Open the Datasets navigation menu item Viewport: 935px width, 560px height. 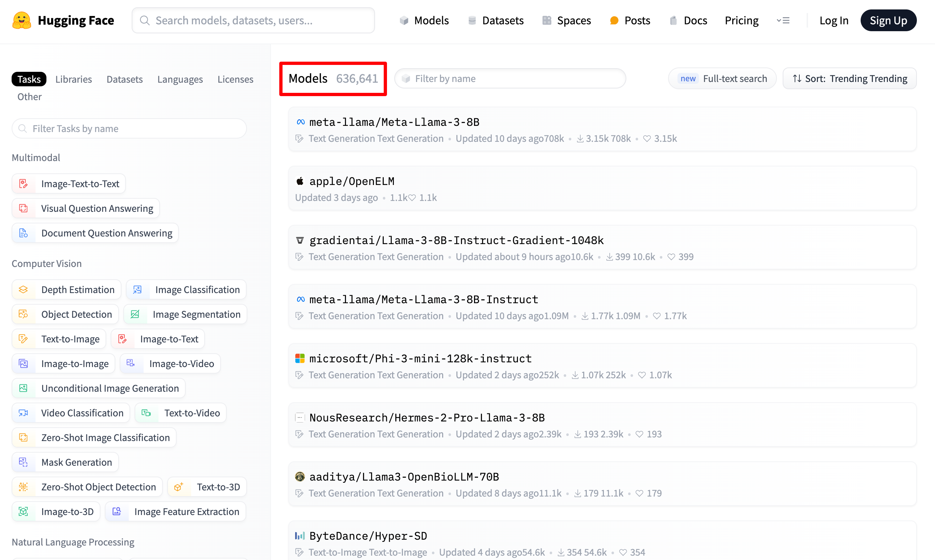coord(495,20)
